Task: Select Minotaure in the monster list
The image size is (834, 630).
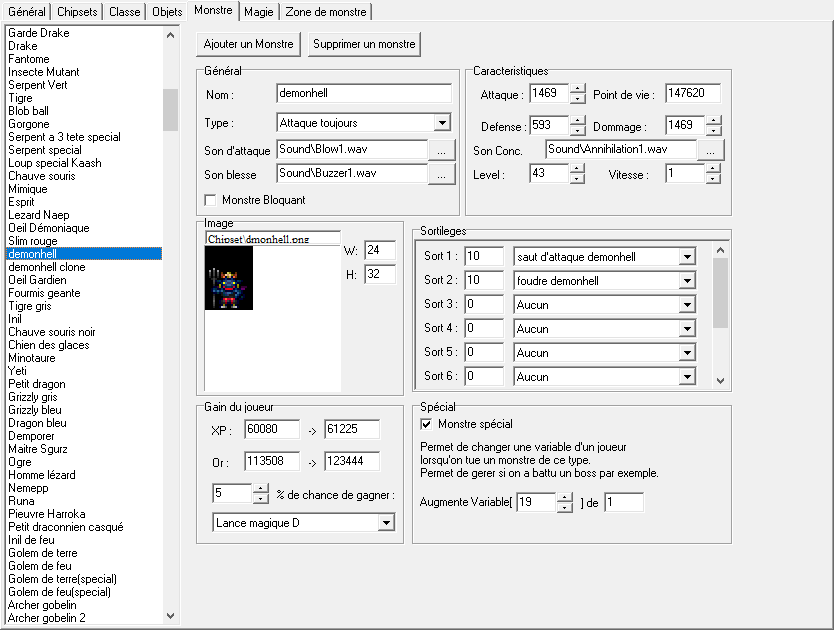Action: coord(32,358)
